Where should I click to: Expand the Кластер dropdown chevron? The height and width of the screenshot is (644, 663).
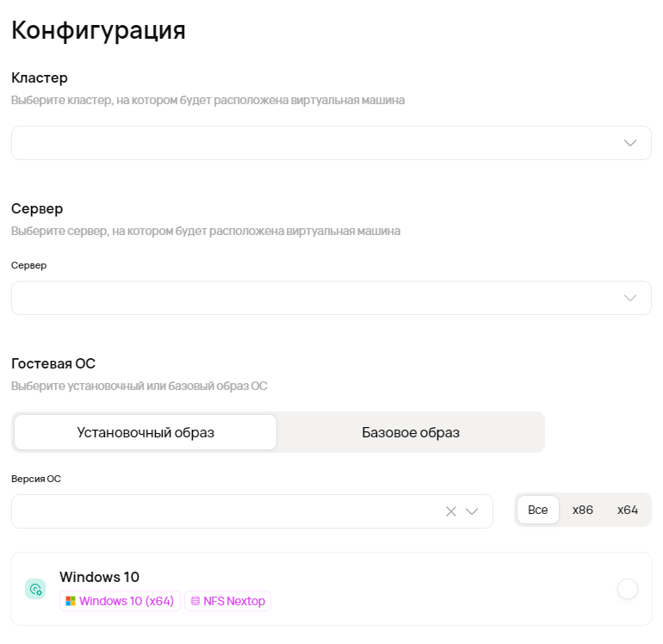point(630,143)
